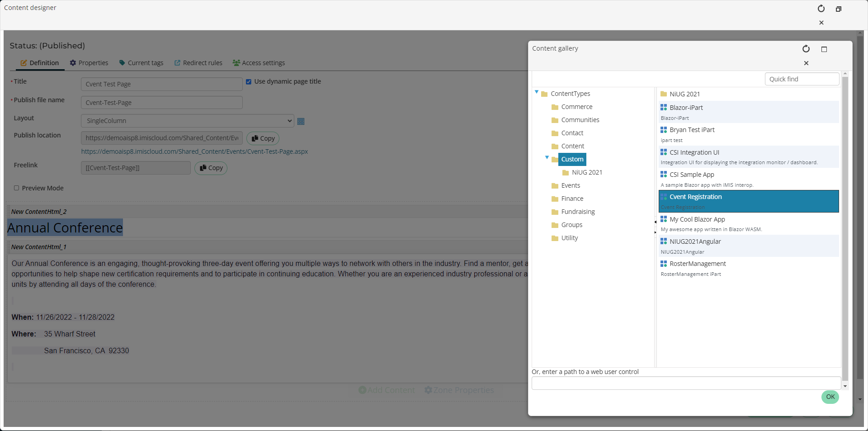Click the Quick find search field

point(802,79)
